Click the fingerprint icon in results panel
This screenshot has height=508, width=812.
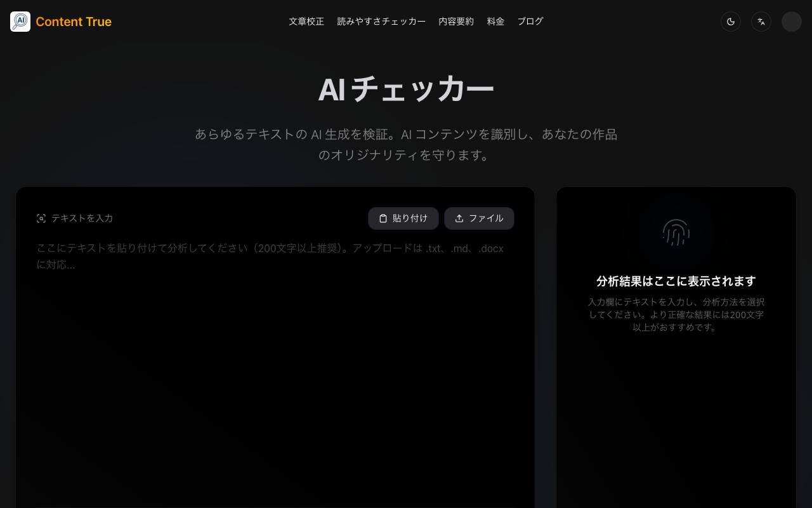click(x=676, y=233)
